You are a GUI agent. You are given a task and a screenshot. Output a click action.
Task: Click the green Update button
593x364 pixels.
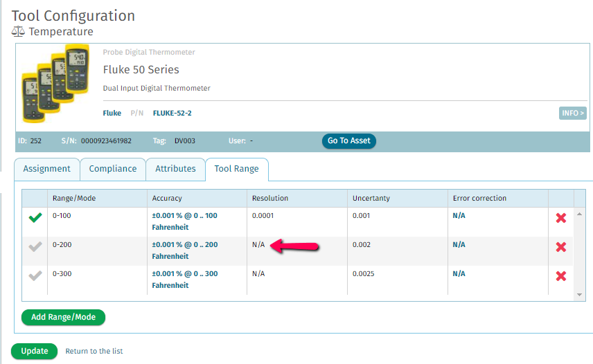point(35,351)
